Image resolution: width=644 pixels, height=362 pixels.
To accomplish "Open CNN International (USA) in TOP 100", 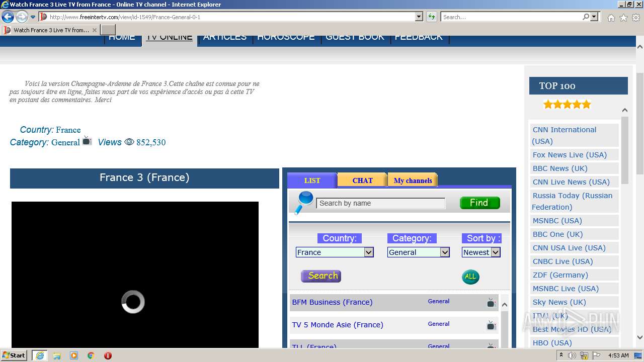I will click(564, 135).
